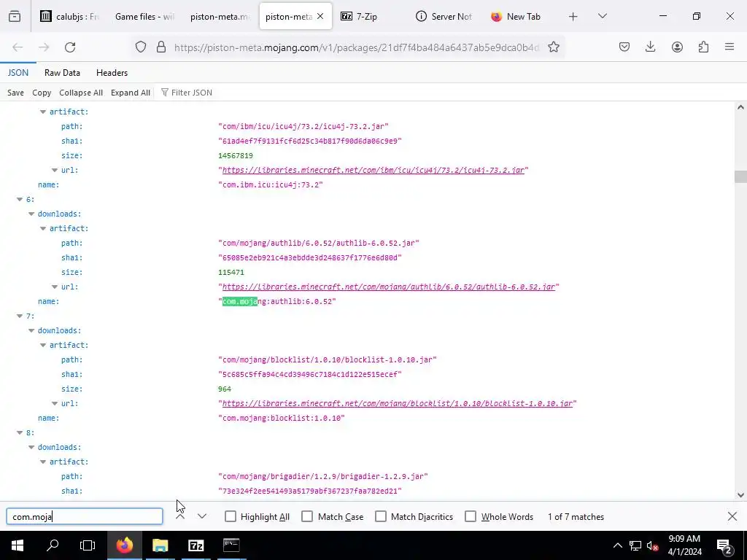Enable Highlight All checkbox
747x560 pixels.
click(230, 517)
